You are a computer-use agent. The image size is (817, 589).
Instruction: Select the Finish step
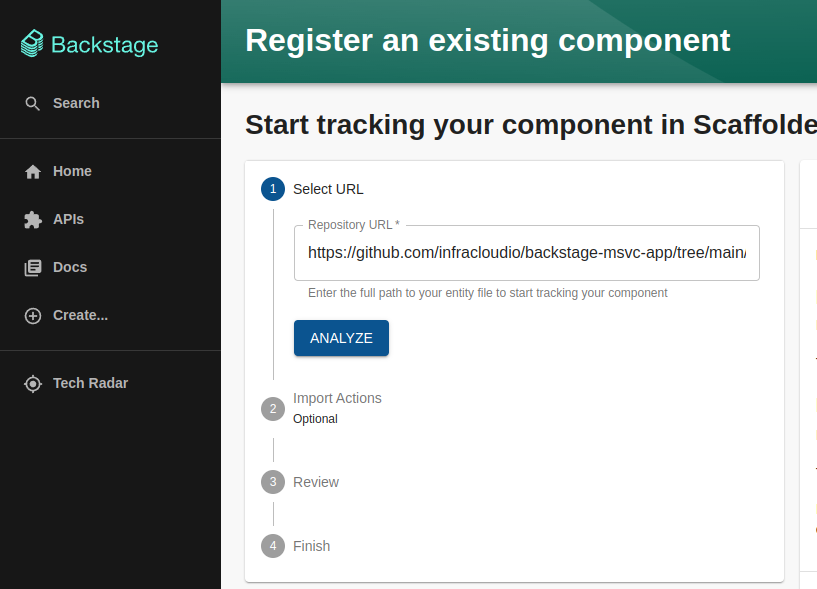click(x=311, y=546)
